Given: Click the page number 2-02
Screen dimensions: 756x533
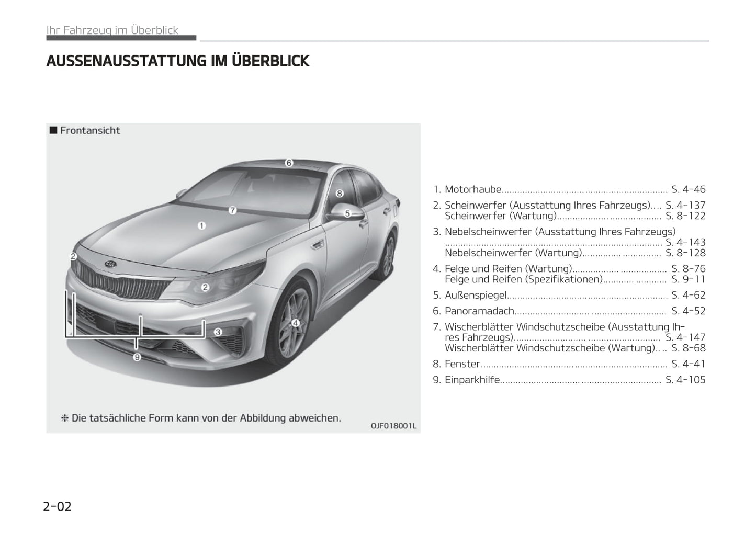Looking at the screenshot, I should click(58, 506).
